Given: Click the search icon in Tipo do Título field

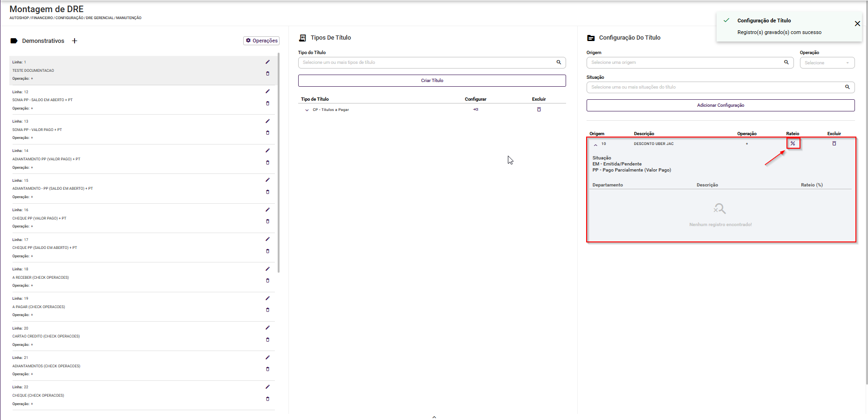Looking at the screenshot, I should click(559, 62).
